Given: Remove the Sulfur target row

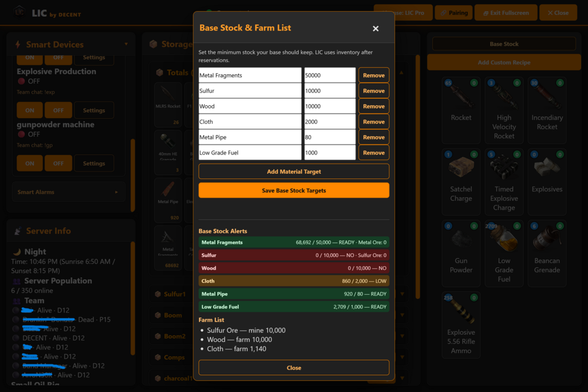Looking at the screenshot, I should [373, 91].
